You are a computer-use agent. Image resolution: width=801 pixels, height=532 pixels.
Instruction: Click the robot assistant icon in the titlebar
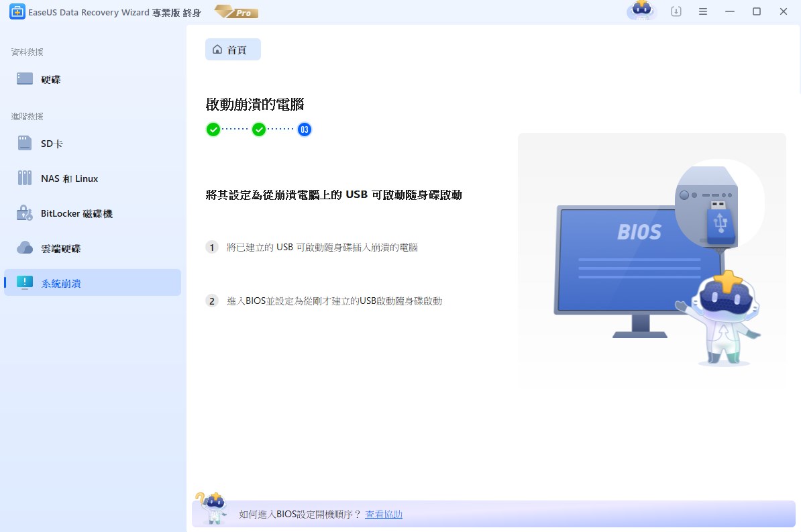pos(641,11)
